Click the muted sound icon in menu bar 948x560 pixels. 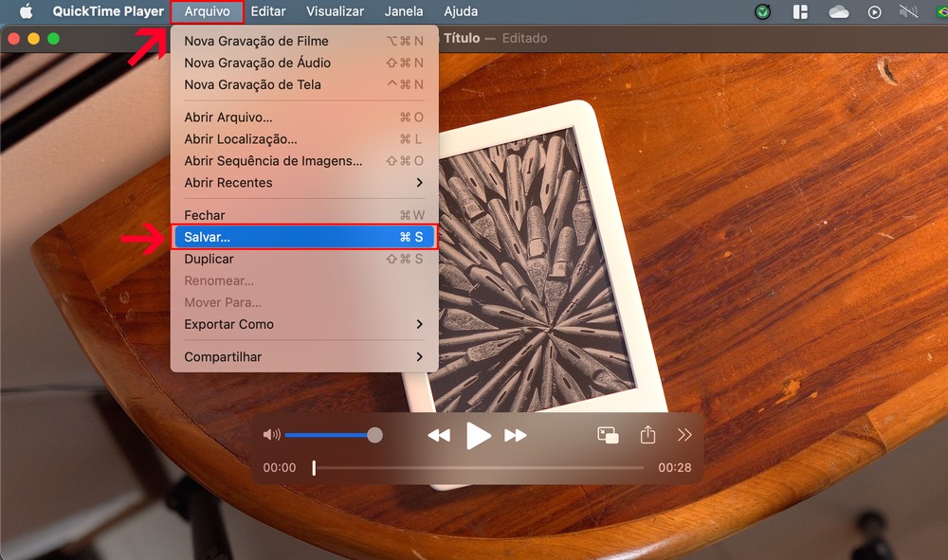(909, 12)
